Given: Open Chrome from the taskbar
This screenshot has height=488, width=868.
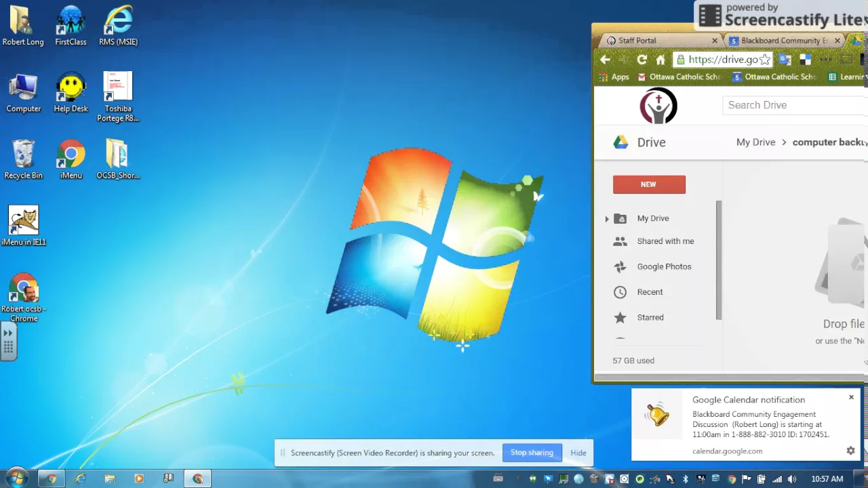Looking at the screenshot, I should [52, 479].
